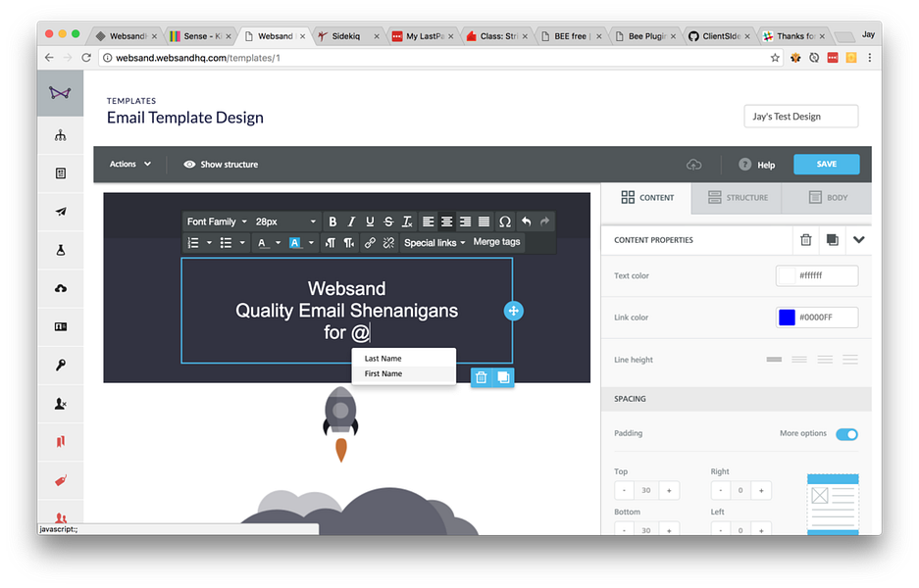Switch to the CONTENT tab
The image size is (919, 588).
(647, 197)
